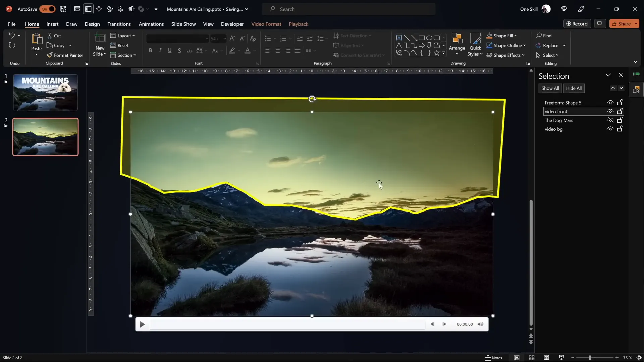Click the Paste clipboard icon
Viewport: 644px width, 362px height.
point(36,39)
